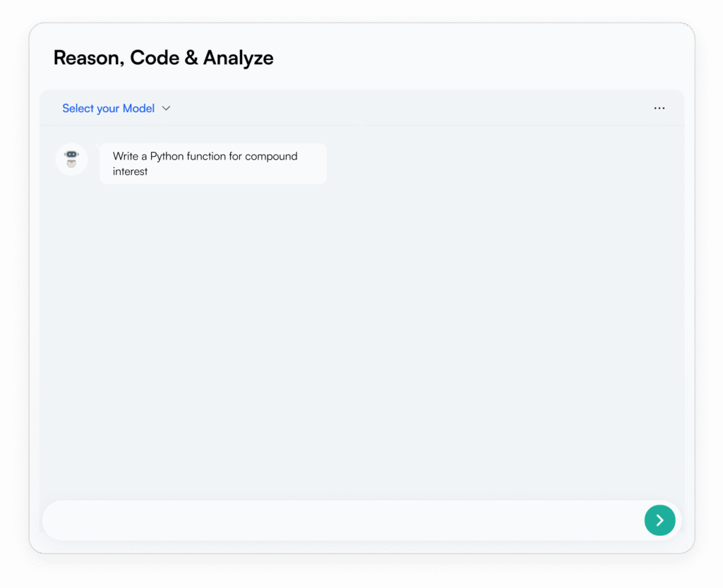This screenshot has width=723, height=588.
Task: Click the word "Analyze" in the title
Action: click(238, 58)
